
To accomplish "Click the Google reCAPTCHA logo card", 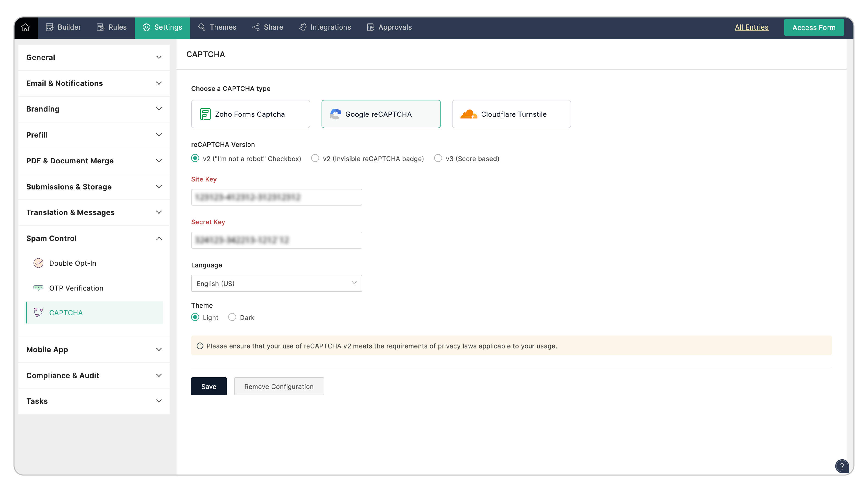I will 381,114.
